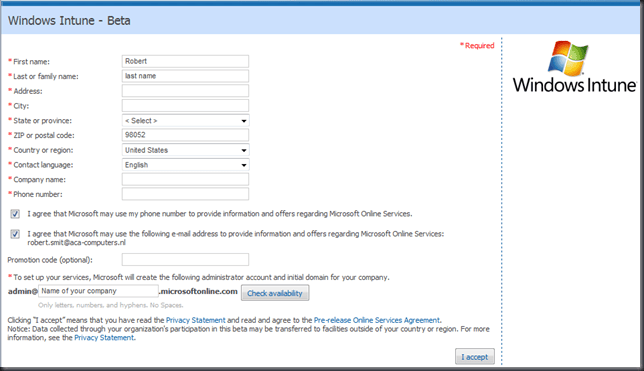Uncheck the e-mail address offers checkbox
The image size is (644, 371).
pyautogui.click(x=15, y=234)
